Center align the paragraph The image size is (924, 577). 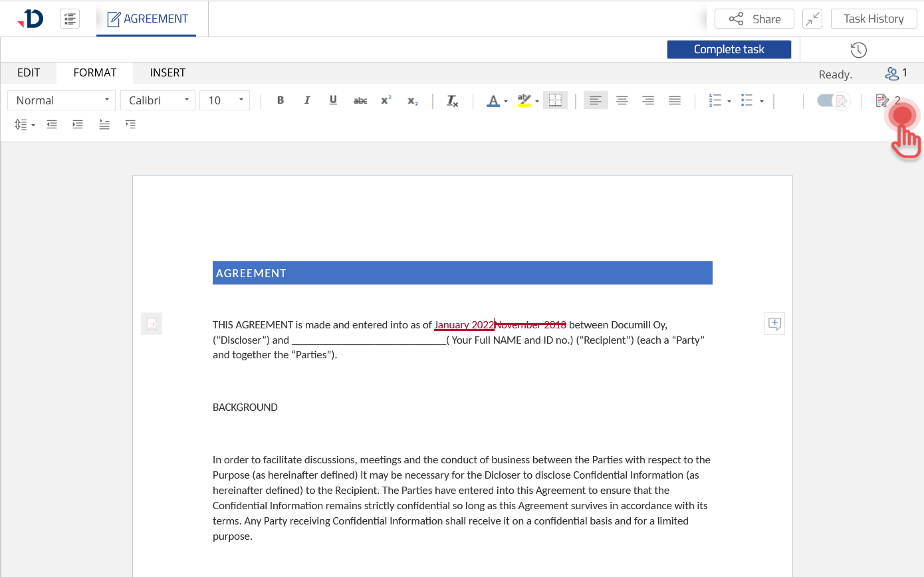(x=622, y=100)
